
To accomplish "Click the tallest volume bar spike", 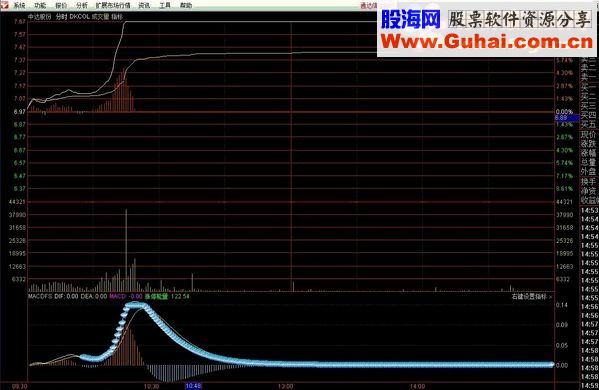I will pos(126,250).
